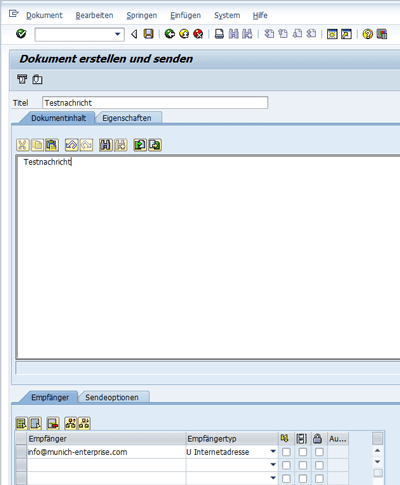The width and height of the screenshot is (400, 485).
Task: Click into the Titel input field
Action: pos(155,103)
